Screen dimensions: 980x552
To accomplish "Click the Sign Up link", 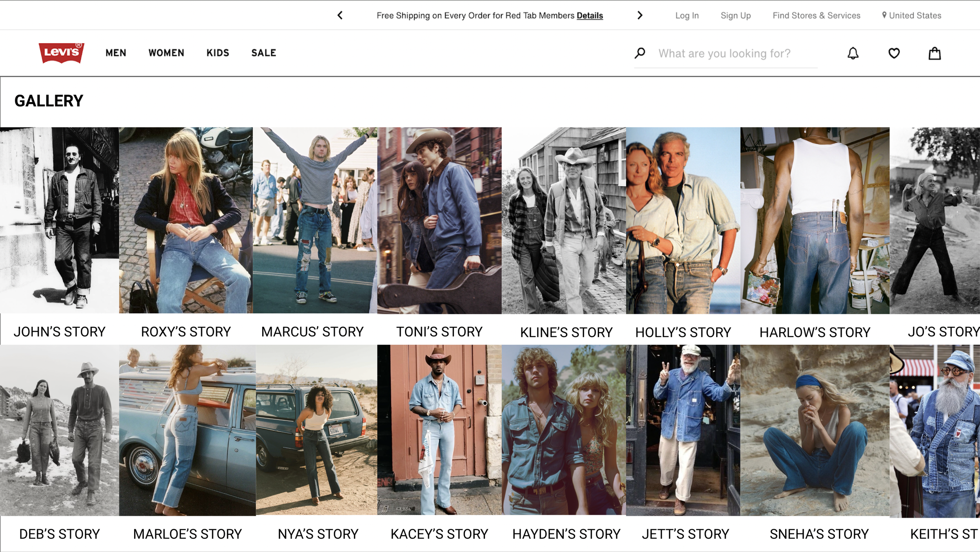I will pos(735,16).
